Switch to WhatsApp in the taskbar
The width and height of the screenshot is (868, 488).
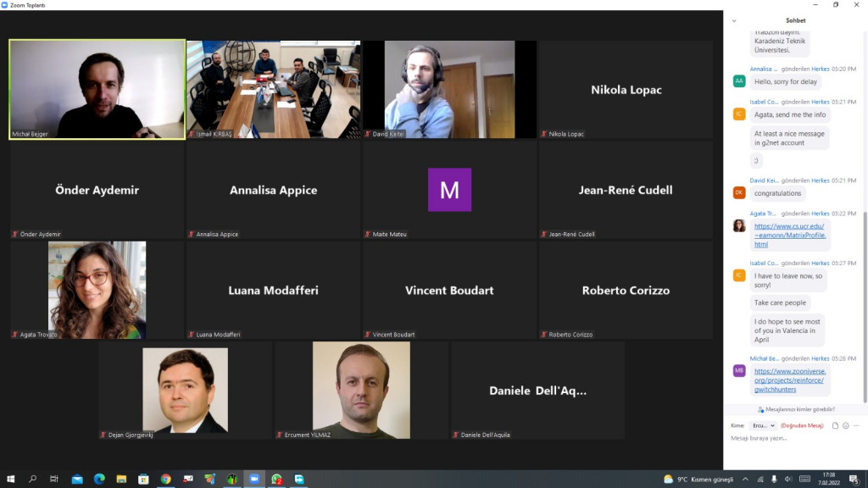(277, 480)
